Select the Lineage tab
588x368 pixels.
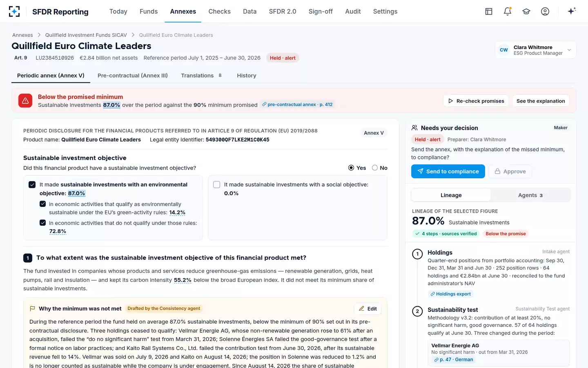pos(451,195)
